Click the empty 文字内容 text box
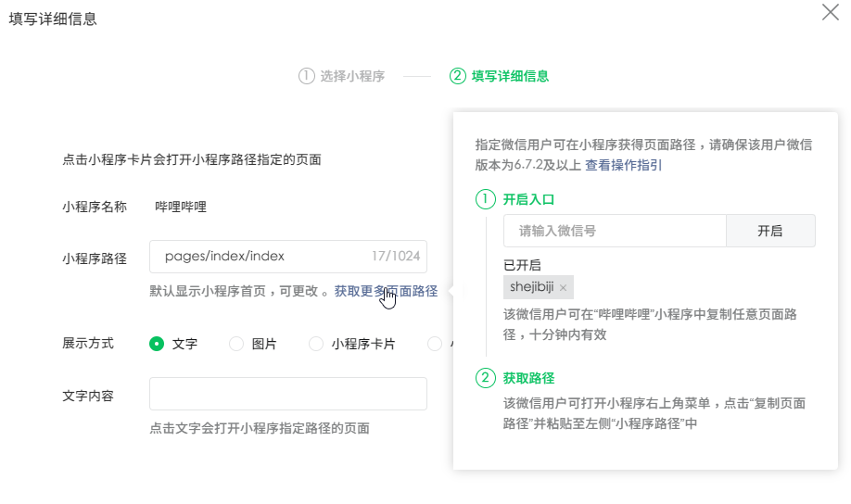The width and height of the screenshot is (851, 504). (x=287, y=394)
